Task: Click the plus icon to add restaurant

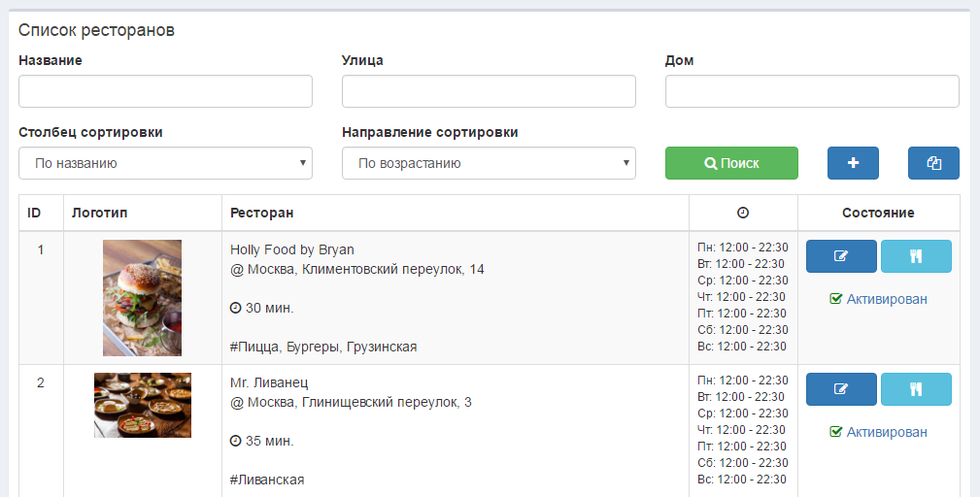Action: click(x=853, y=163)
